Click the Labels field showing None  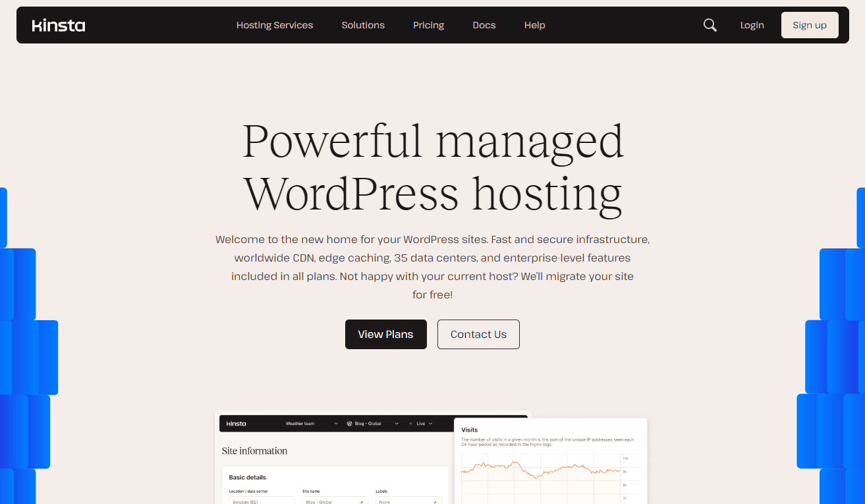point(408,501)
